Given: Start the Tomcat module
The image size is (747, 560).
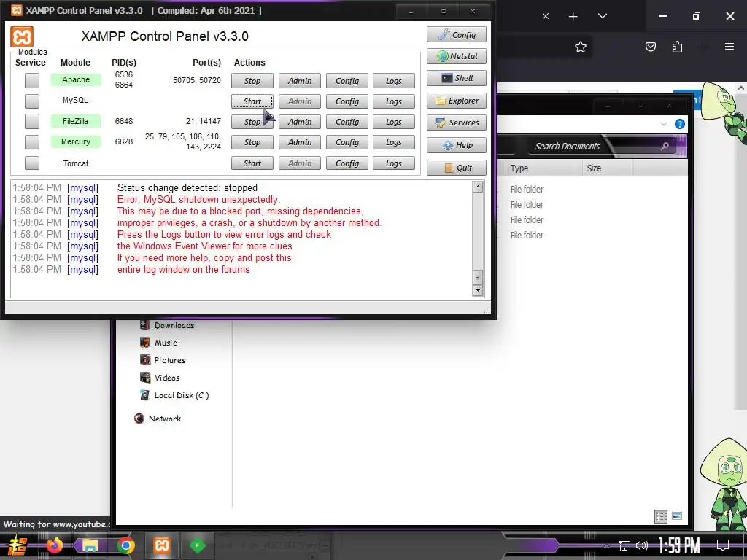Looking at the screenshot, I should pos(252,163).
